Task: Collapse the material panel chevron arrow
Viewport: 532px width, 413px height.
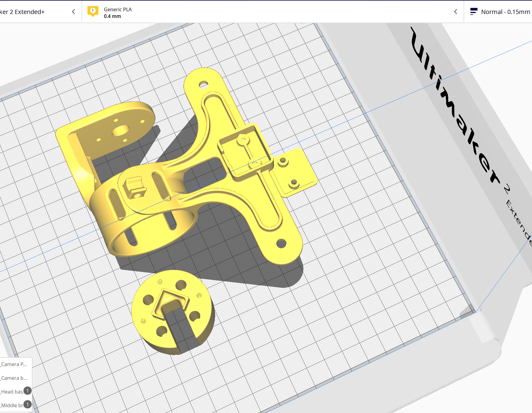Action: click(x=456, y=12)
